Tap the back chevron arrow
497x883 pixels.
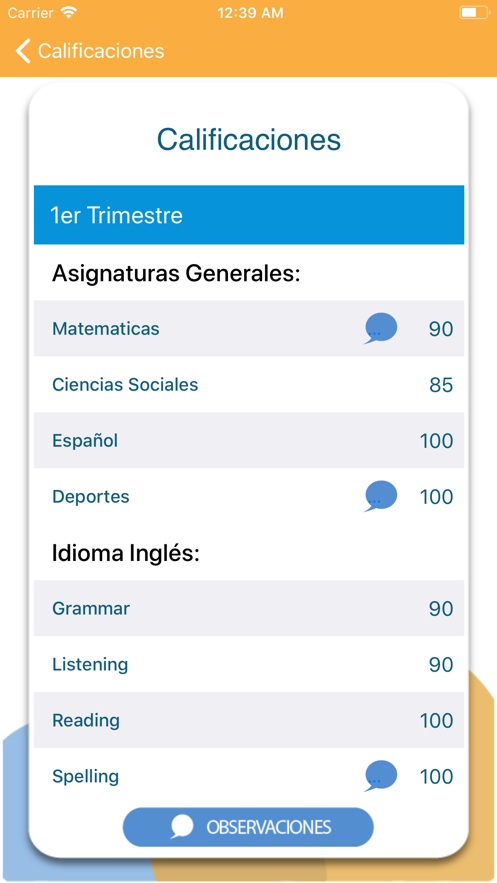coord(23,51)
